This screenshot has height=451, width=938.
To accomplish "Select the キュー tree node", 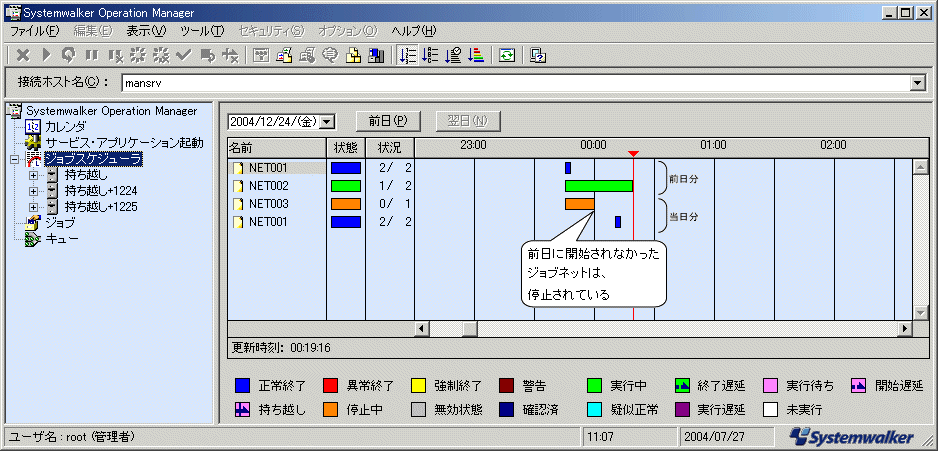I will point(62,239).
